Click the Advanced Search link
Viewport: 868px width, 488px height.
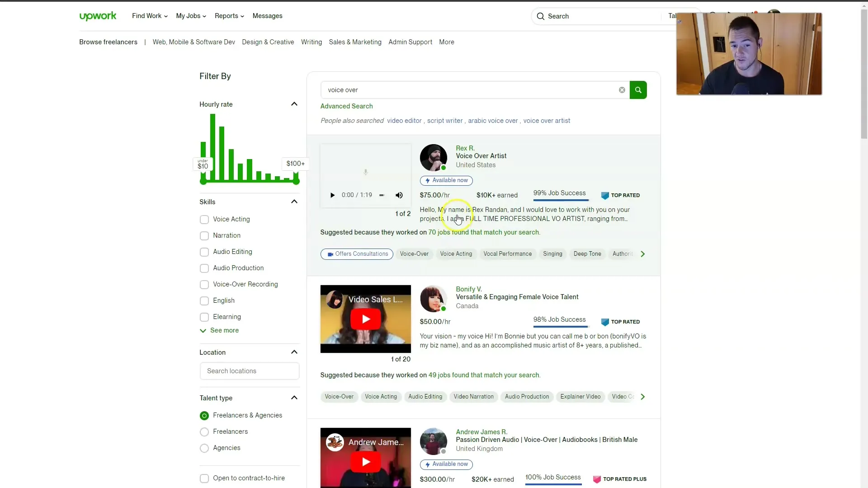[x=346, y=106]
